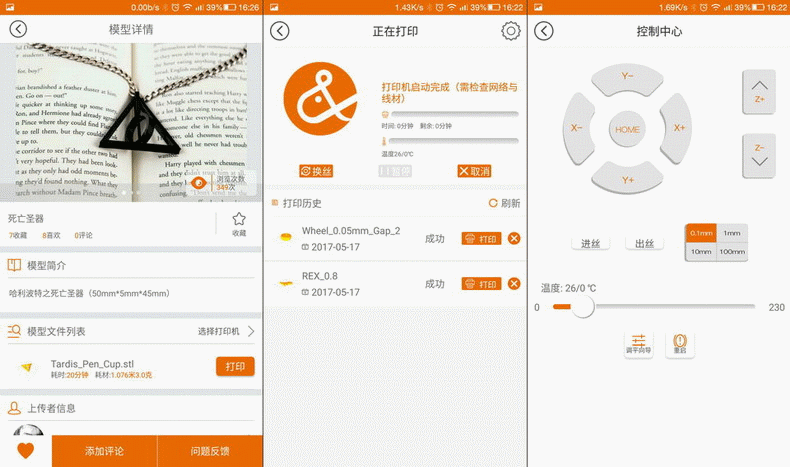
Task: Select the 100mm step size
Action: click(x=732, y=251)
